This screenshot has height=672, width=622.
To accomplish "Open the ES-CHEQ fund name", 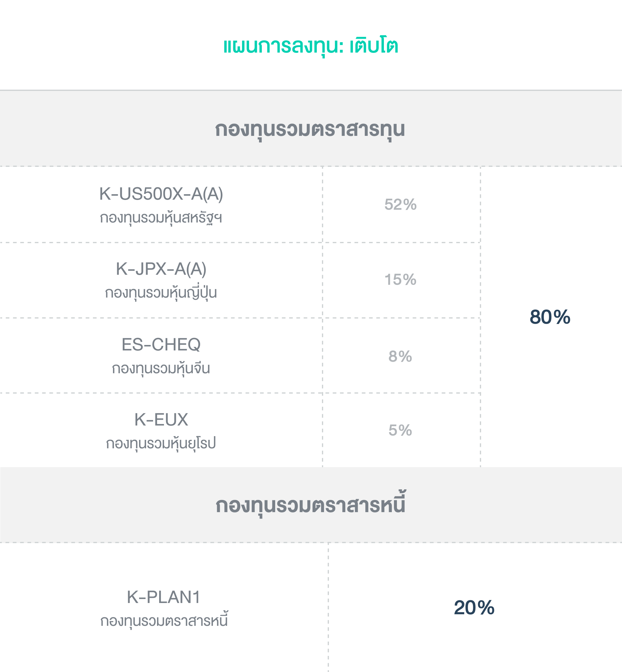I will coord(161,345).
